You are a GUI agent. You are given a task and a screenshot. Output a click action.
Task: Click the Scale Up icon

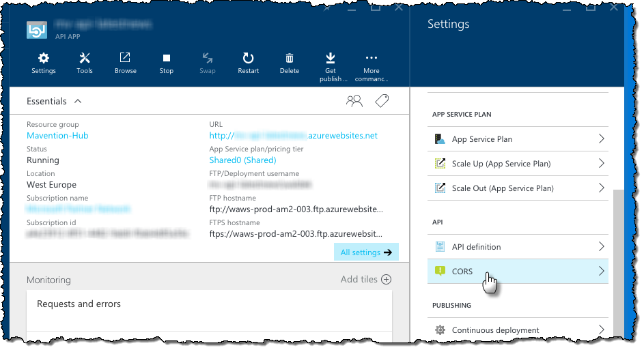(x=440, y=163)
